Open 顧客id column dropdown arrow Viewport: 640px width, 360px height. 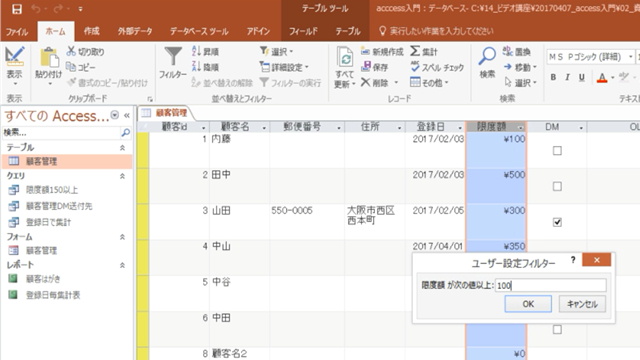coord(204,128)
